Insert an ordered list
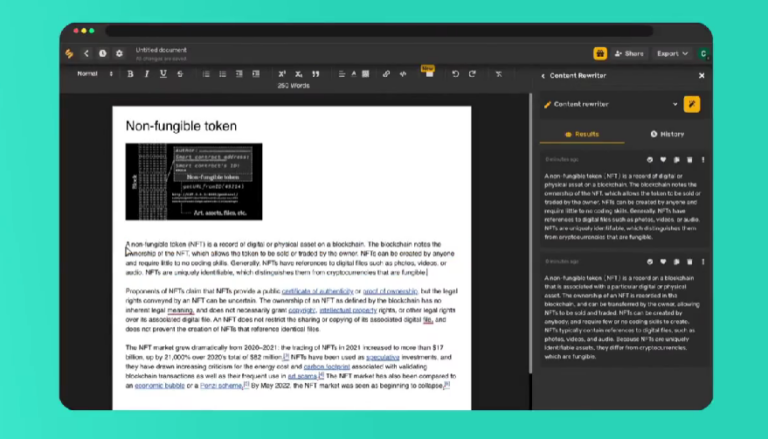The width and height of the screenshot is (768, 439). pyautogui.click(x=206, y=74)
